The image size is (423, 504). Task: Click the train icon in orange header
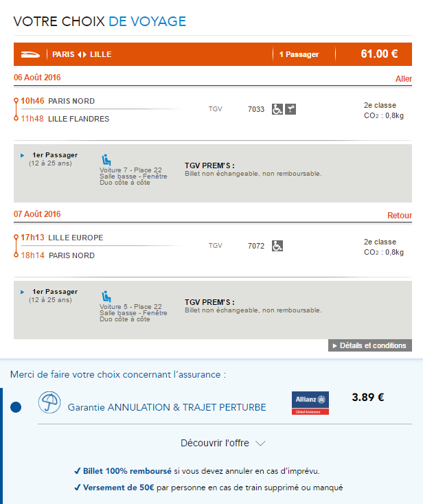32,54
